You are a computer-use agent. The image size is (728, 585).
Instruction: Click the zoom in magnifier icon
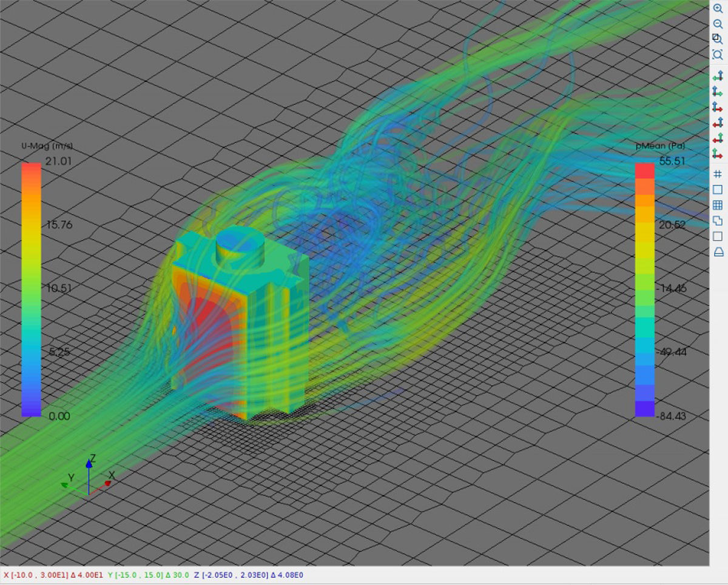click(718, 8)
